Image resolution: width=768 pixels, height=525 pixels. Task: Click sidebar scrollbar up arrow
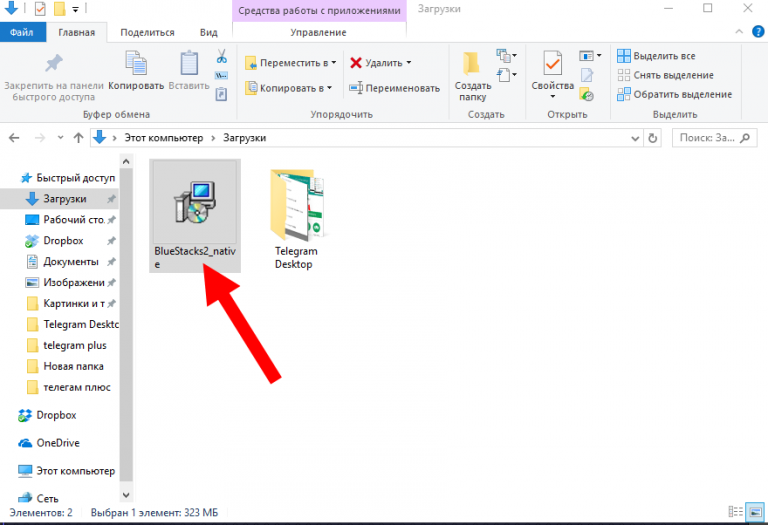coord(126,161)
